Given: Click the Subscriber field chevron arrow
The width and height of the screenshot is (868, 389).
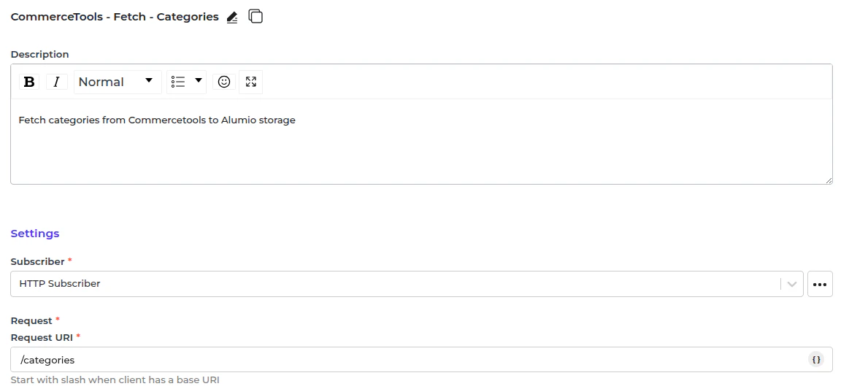Looking at the screenshot, I should (x=791, y=284).
